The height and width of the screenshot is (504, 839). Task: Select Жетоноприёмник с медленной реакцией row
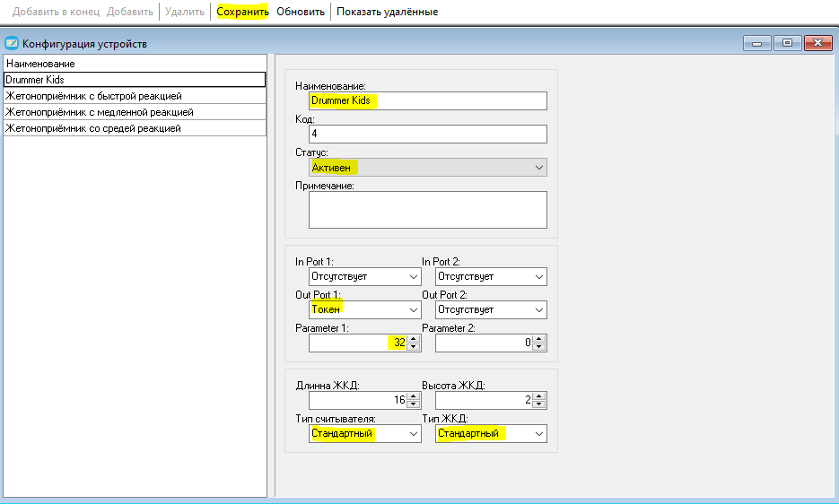coord(135,112)
